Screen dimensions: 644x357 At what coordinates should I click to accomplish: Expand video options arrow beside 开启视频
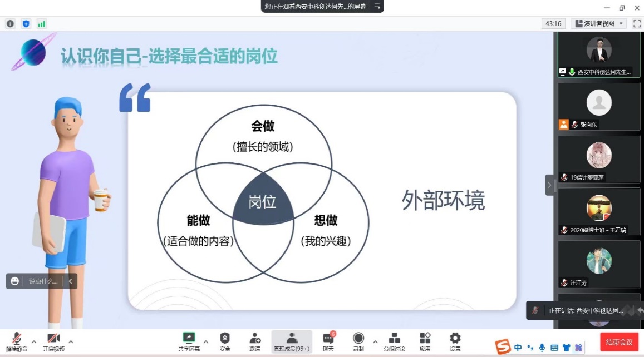pos(71,341)
